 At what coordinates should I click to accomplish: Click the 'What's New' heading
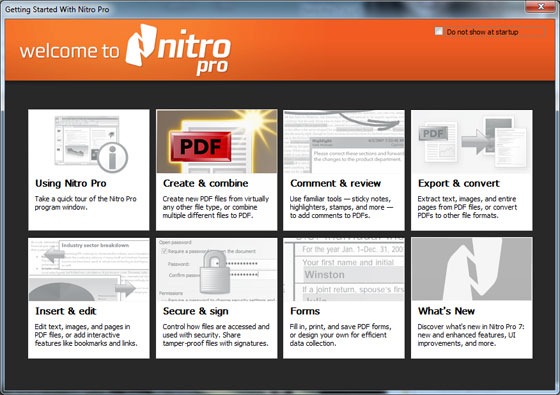click(446, 311)
